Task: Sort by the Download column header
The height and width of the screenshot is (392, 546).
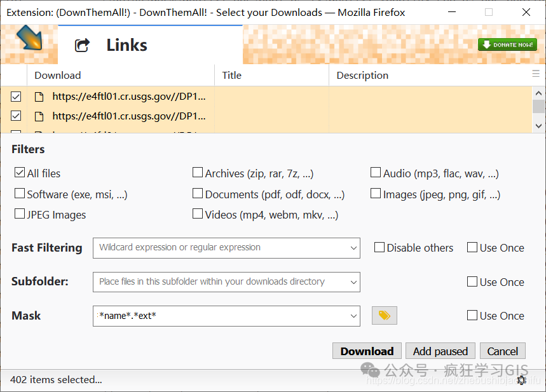Action: pos(121,75)
